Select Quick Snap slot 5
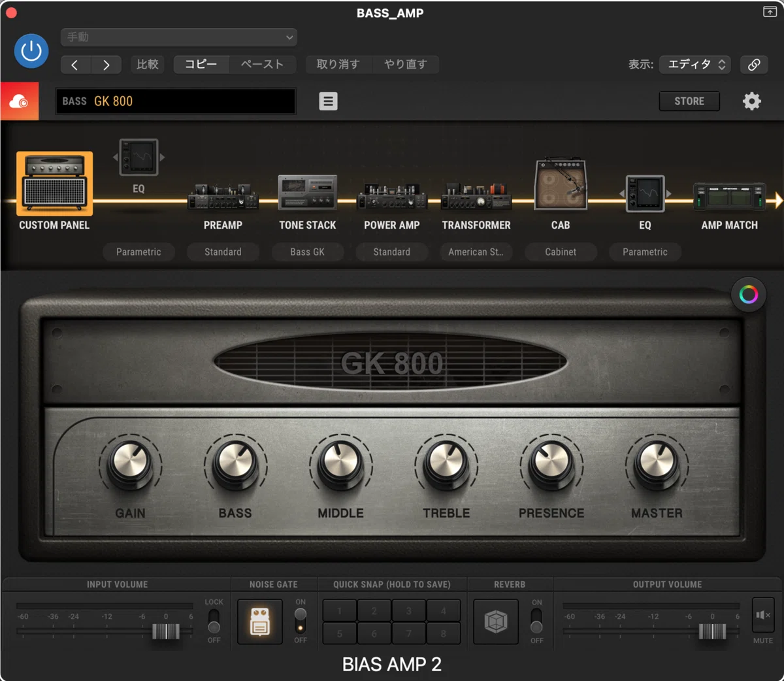This screenshot has height=681, width=784. [340, 633]
